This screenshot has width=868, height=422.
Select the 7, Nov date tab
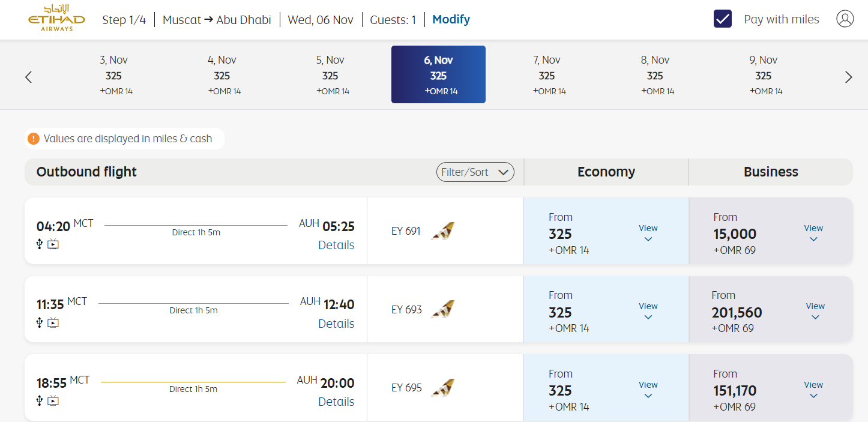click(x=546, y=75)
